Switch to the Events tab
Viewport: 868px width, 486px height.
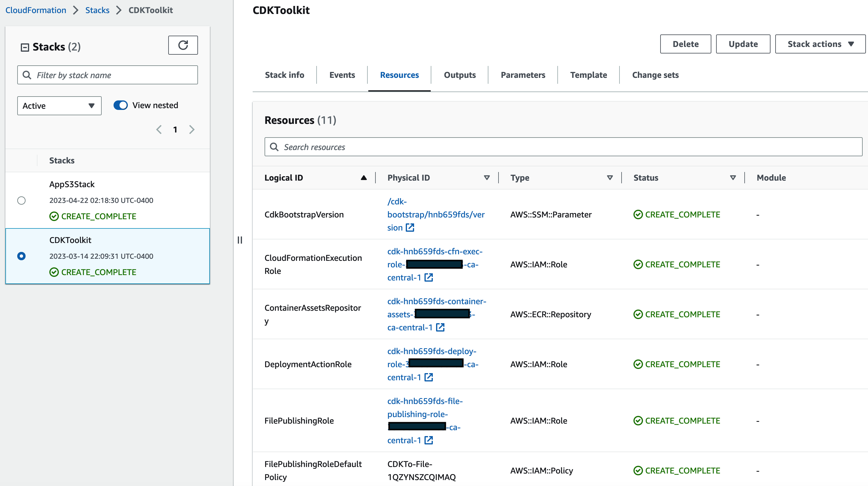342,75
